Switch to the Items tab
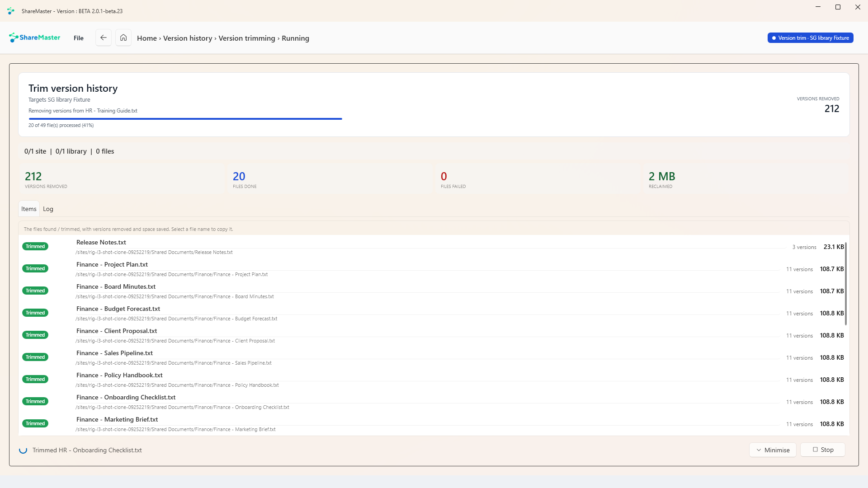868x488 pixels. [x=29, y=209]
